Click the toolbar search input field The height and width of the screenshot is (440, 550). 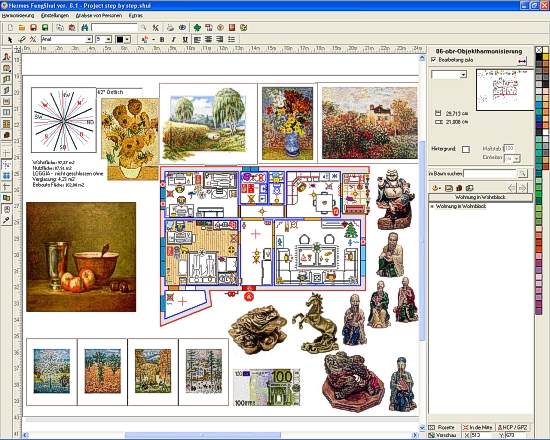tap(114, 28)
